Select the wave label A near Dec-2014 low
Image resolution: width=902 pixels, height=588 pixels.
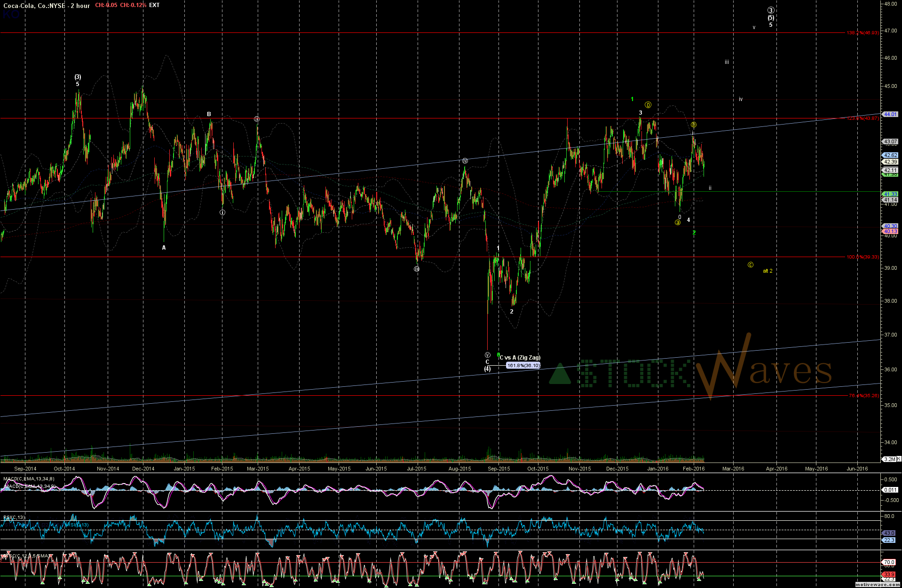pos(164,248)
